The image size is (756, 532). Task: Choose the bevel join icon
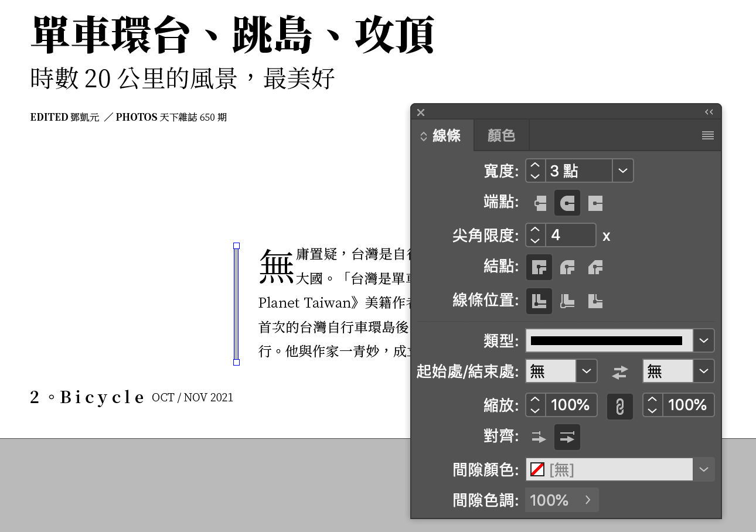point(595,268)
